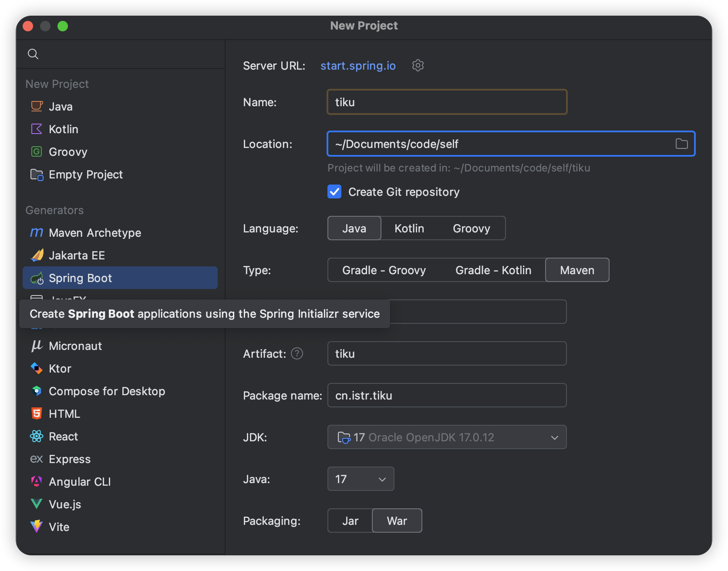Select the Maven Archetype generator
This screenshot has width=728, height=571.
(x=94, y=233)
